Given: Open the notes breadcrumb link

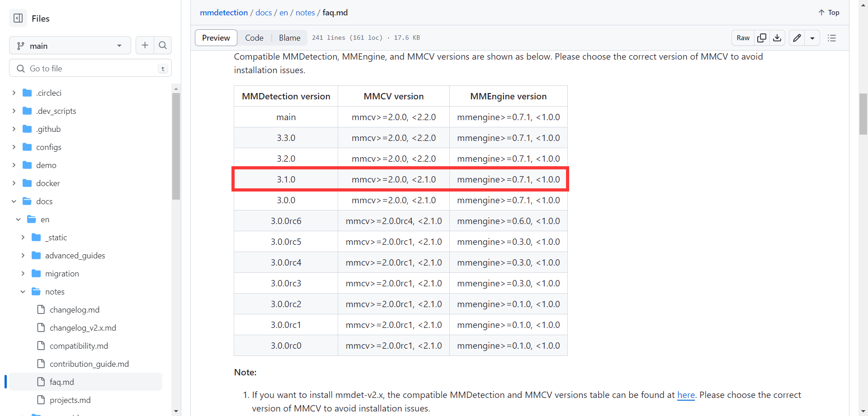Looking at the screenshot, I should (305, 13).
